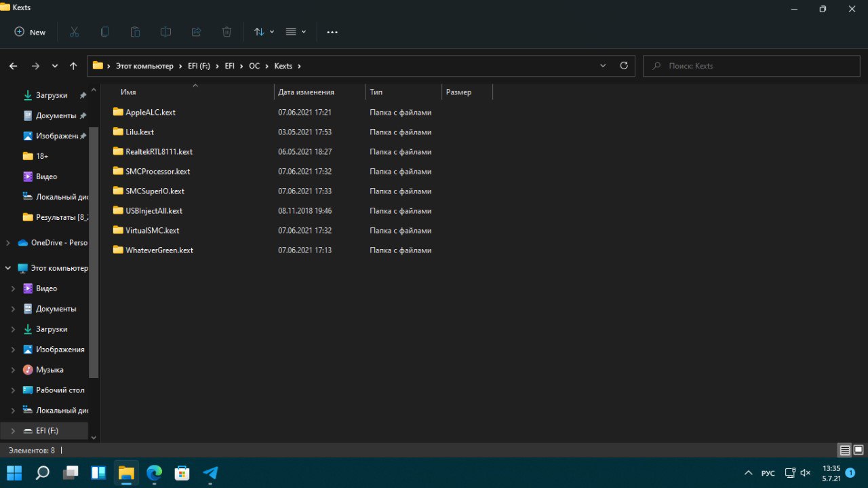Open Microsoft Store from taskbar

click(182, 472)
